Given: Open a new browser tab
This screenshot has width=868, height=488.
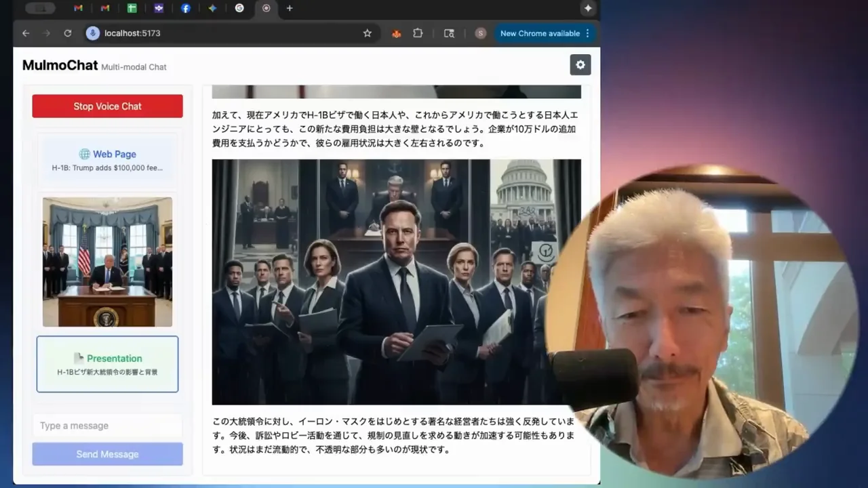Looking at the screenshot, I should [290, 8].
